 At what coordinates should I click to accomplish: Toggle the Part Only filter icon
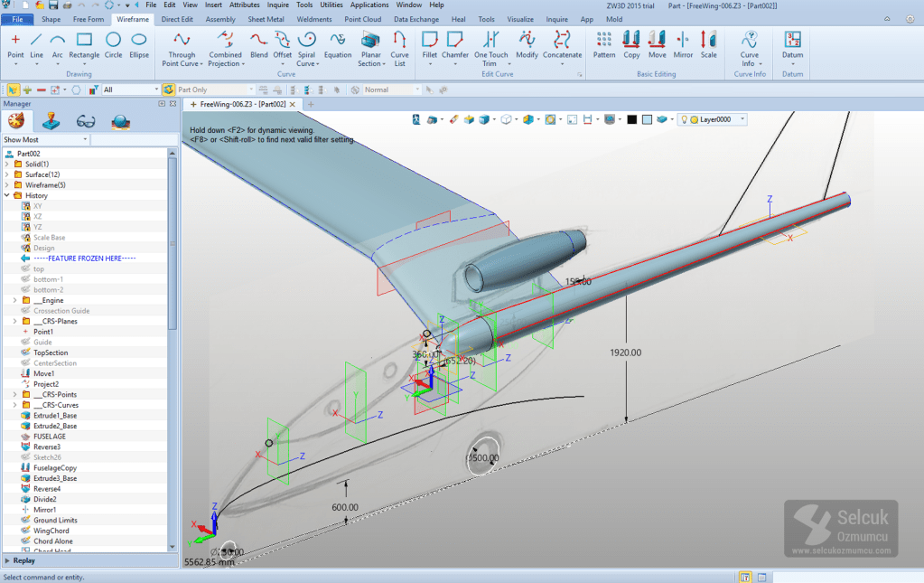(169, 89)
